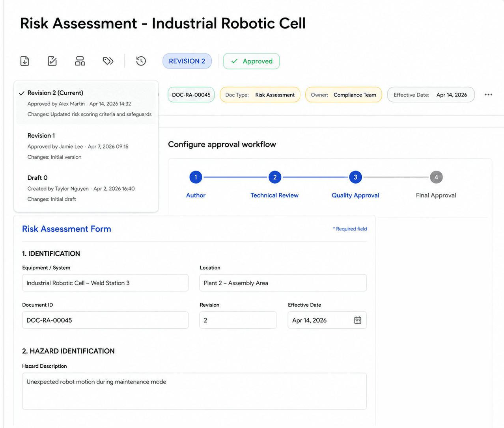Click the REVISION 2 badge
The height and width of the screenshot is (428, 504).
click(x=187, y=61)
